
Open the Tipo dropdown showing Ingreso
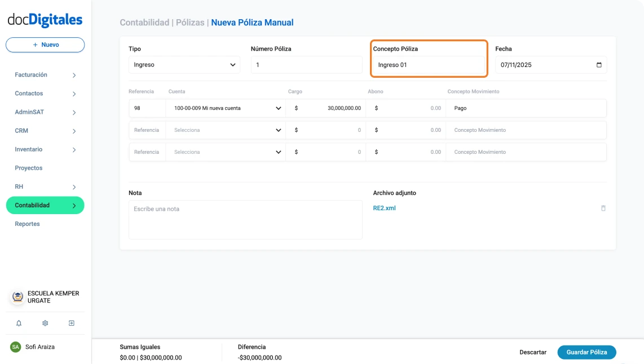tap(184, 65)
